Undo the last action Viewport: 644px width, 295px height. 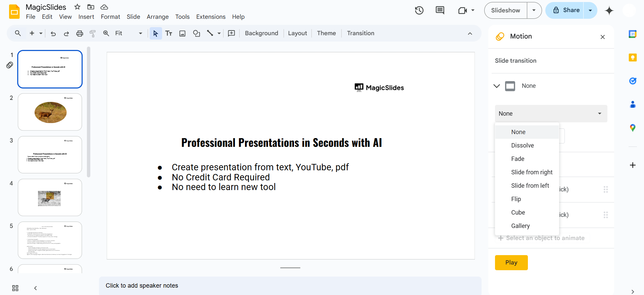[53, 33]
